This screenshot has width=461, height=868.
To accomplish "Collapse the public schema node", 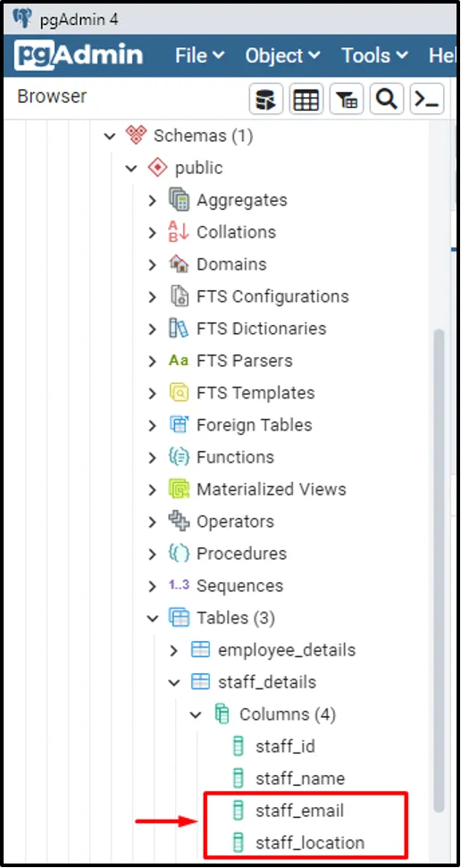I will pyautogui.click(x=131, y=168).
